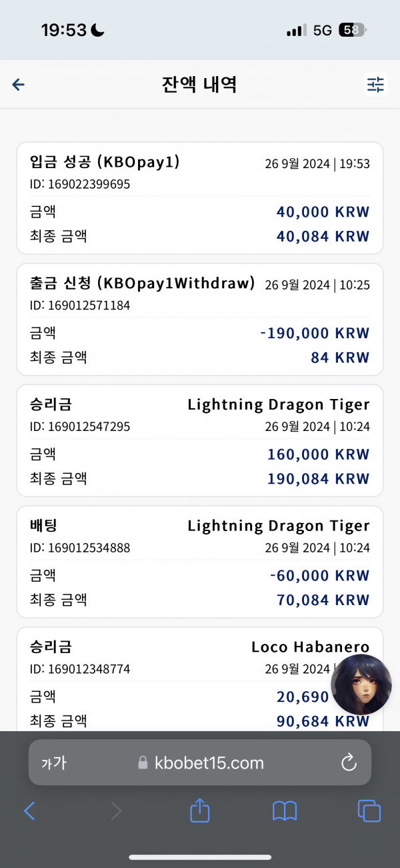
Task: Tap the address bar lock icon
Action: point(142,763)
